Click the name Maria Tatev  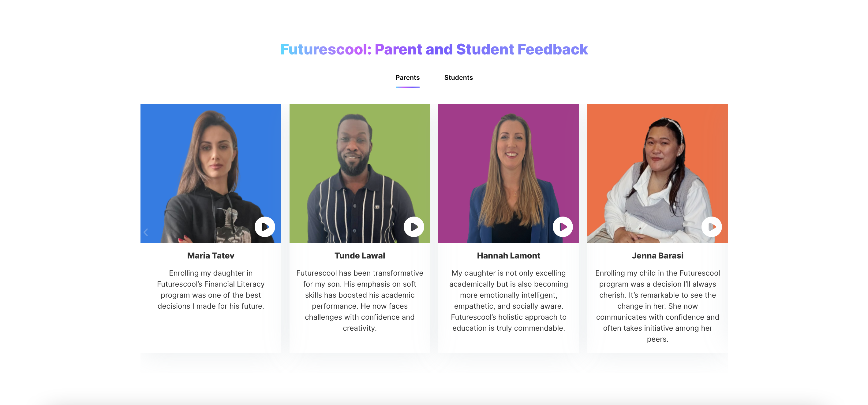(211, 255)
